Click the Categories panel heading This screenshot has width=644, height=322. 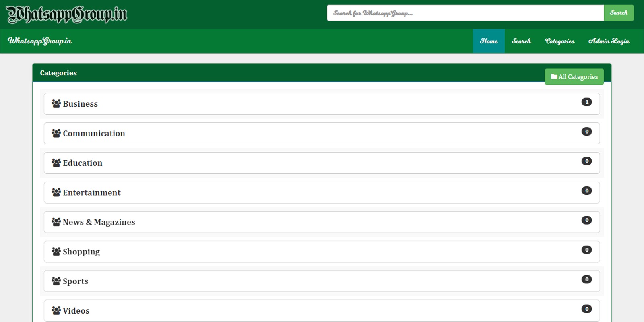(58, 73)
